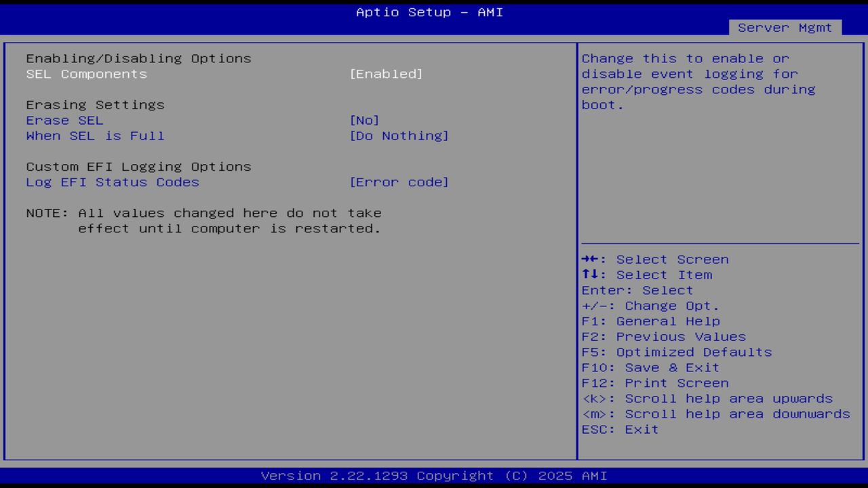Screen dimensions: 868x488
Task: Open the SEL Components value selector
Action: pyautogui.click(x=387, y=74)
